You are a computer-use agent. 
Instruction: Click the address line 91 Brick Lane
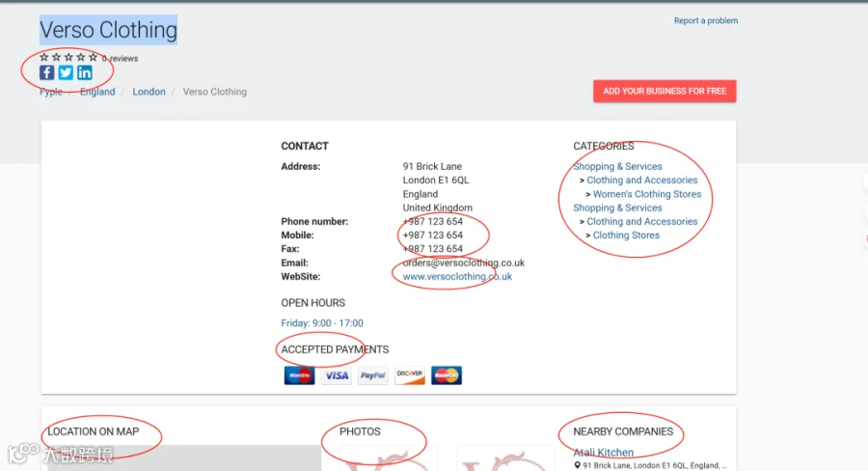click(432, 166)
